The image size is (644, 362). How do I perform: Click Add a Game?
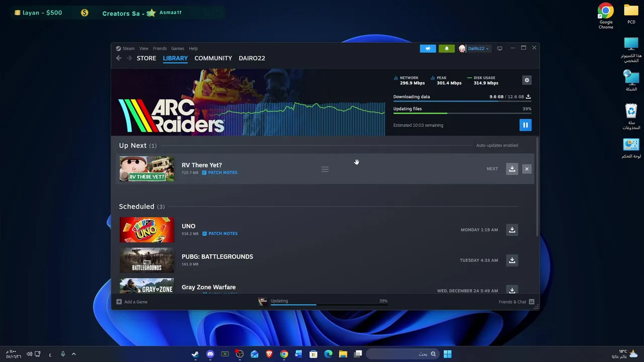(x=132, y=302)
